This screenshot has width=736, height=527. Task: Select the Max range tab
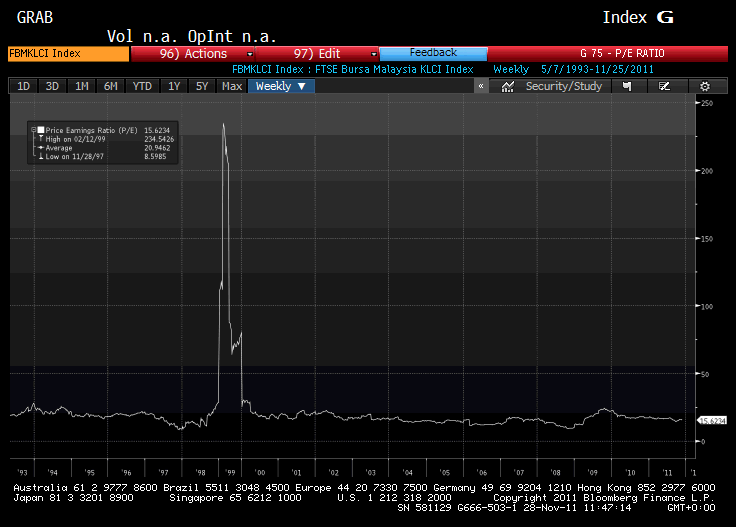click(232, 86)
